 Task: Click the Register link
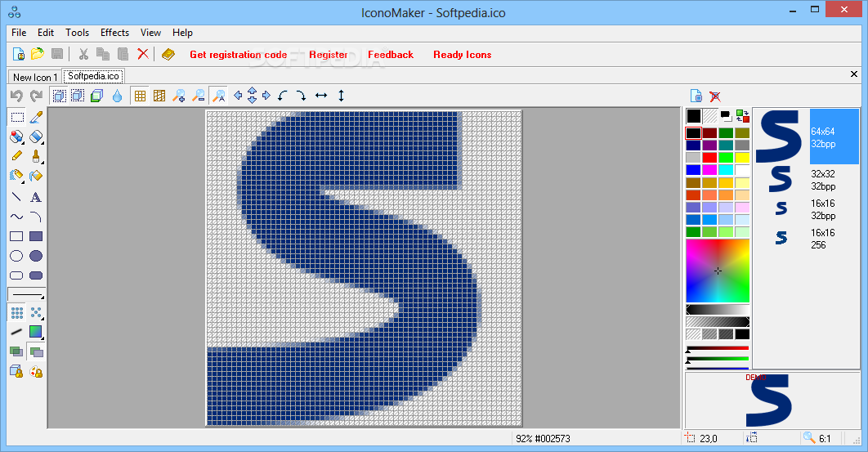tap(329, 54)
